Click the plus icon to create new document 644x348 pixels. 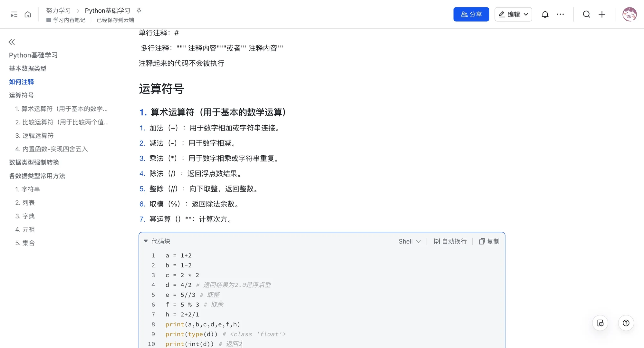(x=602, y=14)
